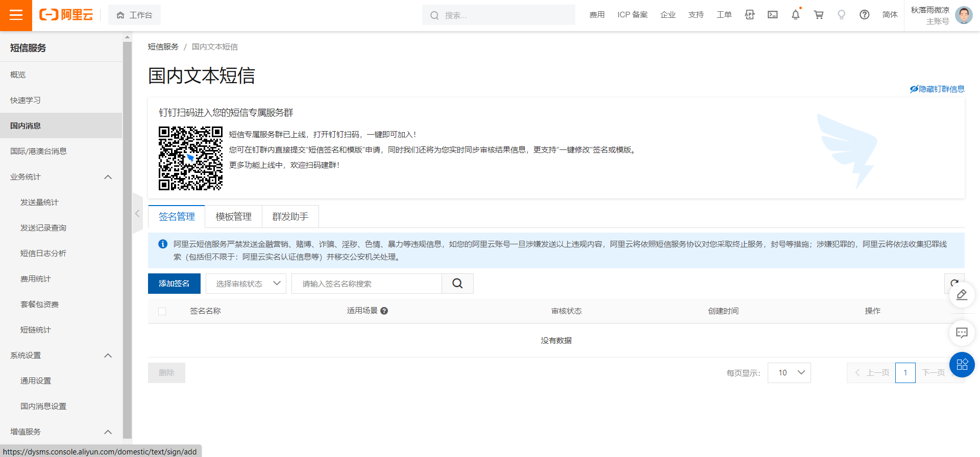Viewport: 980px width, 457px height.
Task: Open the ICP 备案 menu
Action: 632,15
